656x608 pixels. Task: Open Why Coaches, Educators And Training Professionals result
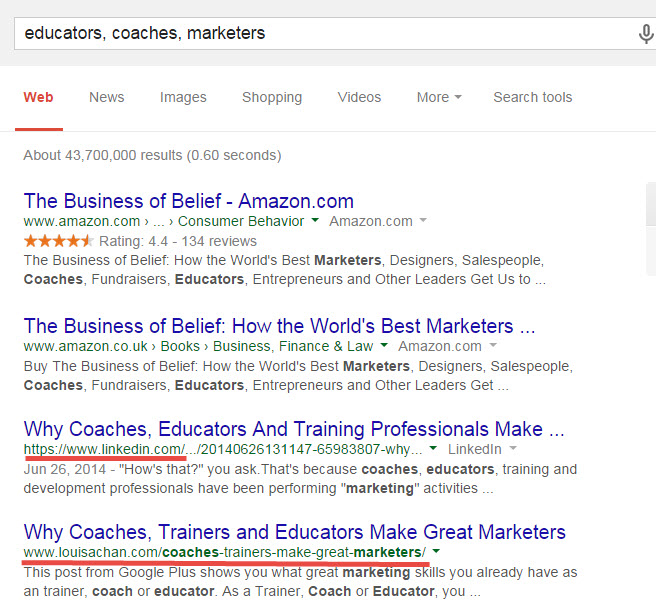pyautogui.click(x=294, y=429)
